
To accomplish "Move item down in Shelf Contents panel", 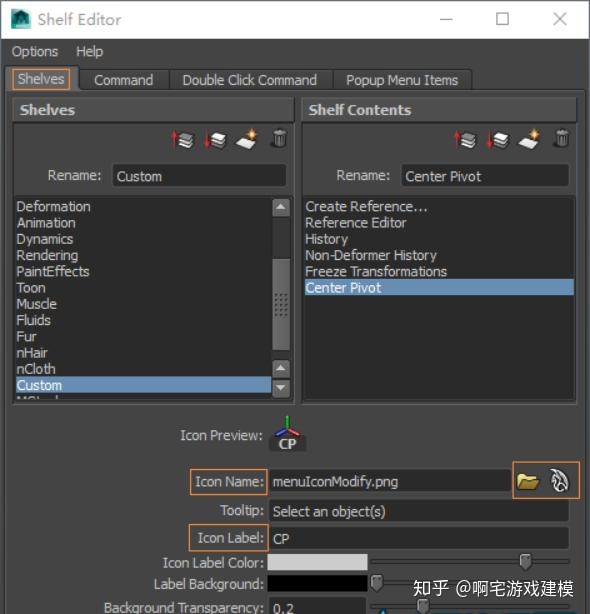I will pyautogui.click(x=498, y=139).
